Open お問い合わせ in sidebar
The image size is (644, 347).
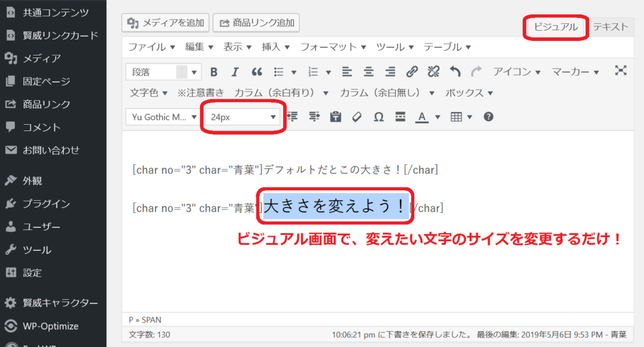pos(53,151)
